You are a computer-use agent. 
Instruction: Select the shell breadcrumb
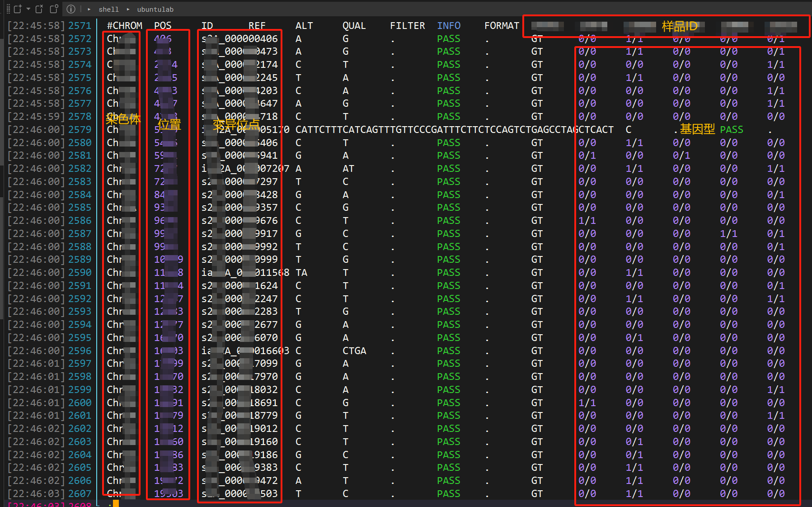[108, 9]
